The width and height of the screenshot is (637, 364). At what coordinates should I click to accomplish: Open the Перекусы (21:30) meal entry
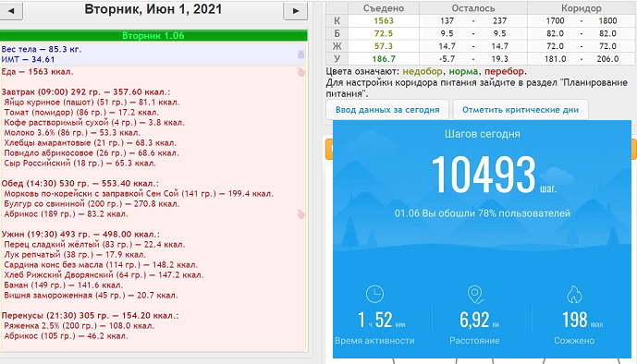[90, 315]
